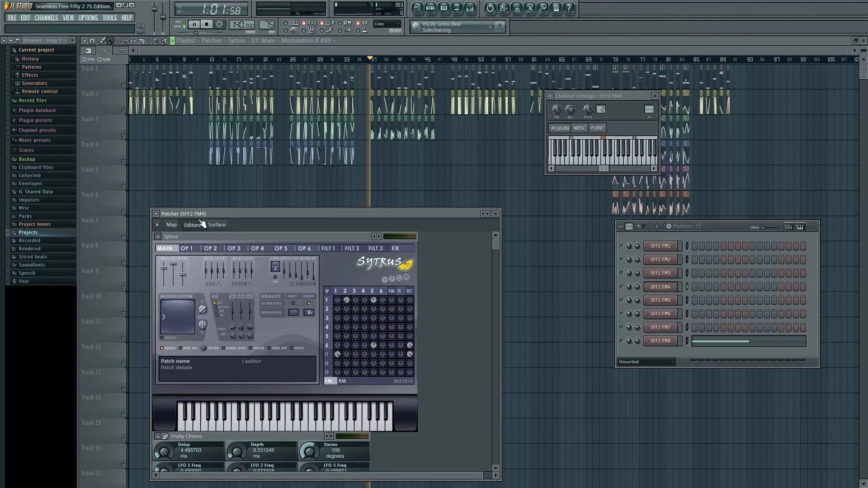The image size is (868, 488).
Task: Open graph editor icon in Pattern 75 window
Action: click(788, 227)
